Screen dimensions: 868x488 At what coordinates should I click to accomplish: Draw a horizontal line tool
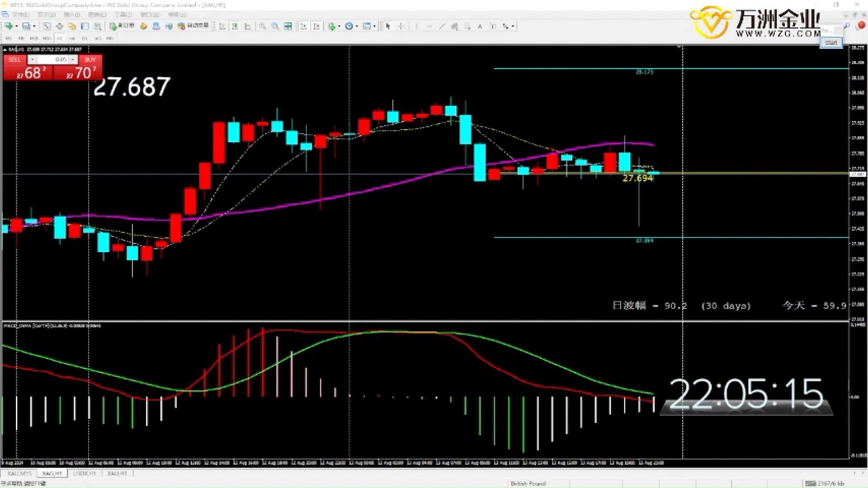(x=429, y=26)
